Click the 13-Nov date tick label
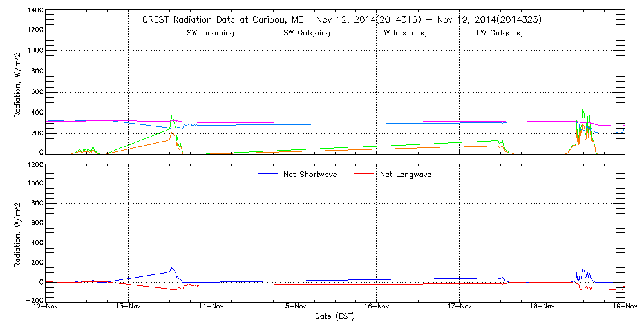This screenshot has height=322, width=644. 129,307
